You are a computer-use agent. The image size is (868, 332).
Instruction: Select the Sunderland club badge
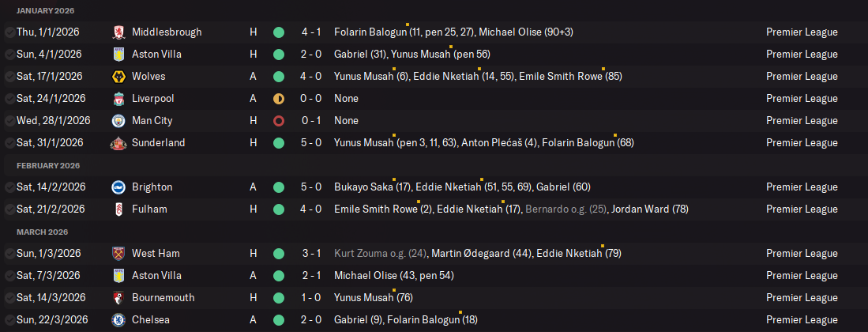pyautogui.click(x=118, y=143)
